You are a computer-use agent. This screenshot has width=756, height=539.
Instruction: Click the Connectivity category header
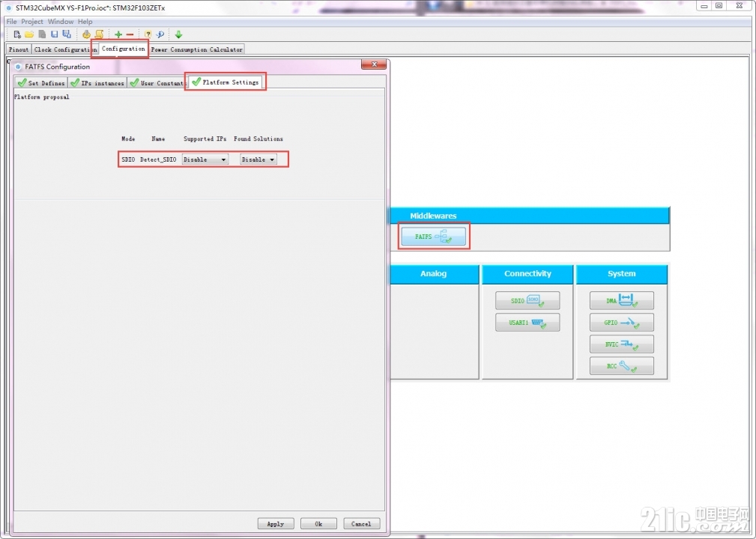[x=527, y=273]
